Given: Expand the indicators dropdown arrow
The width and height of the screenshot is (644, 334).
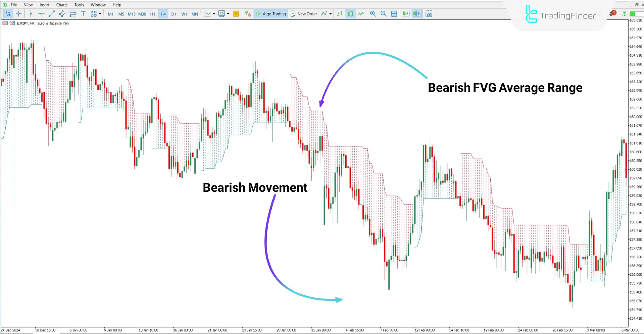Looking at the screenshot, I should 331,14.
